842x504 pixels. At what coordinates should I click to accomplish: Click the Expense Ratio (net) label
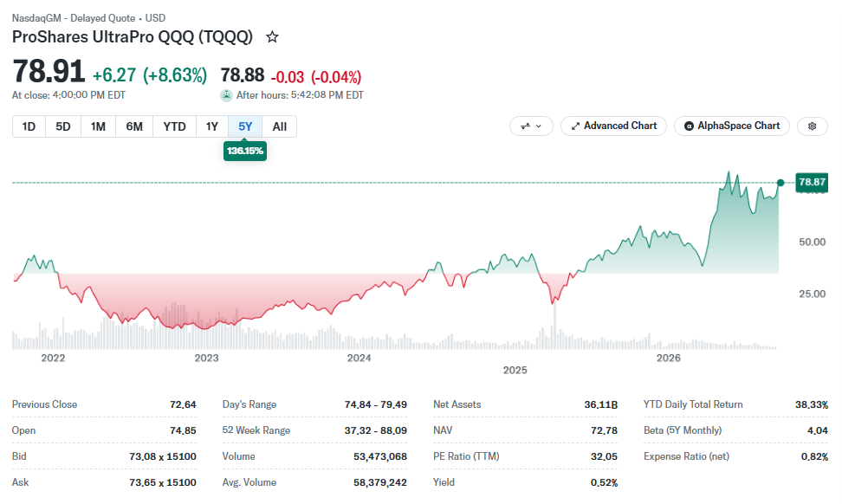(686, 456)
